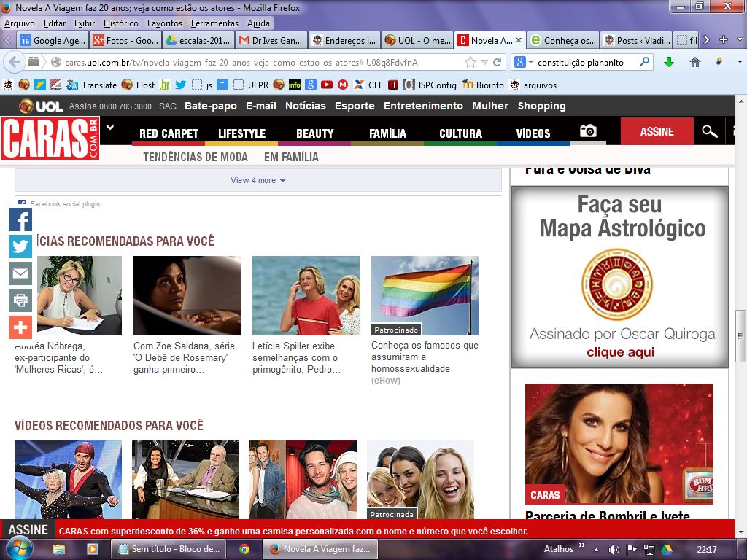
Task: Open the Google Drive tray icon
Action: click(667, 550)
